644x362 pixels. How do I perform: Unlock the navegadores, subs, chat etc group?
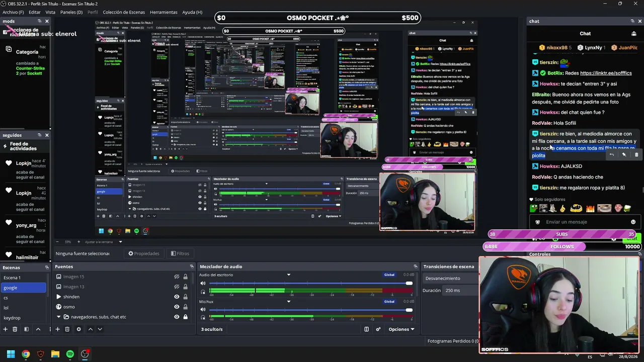click(x=185, y=317)
